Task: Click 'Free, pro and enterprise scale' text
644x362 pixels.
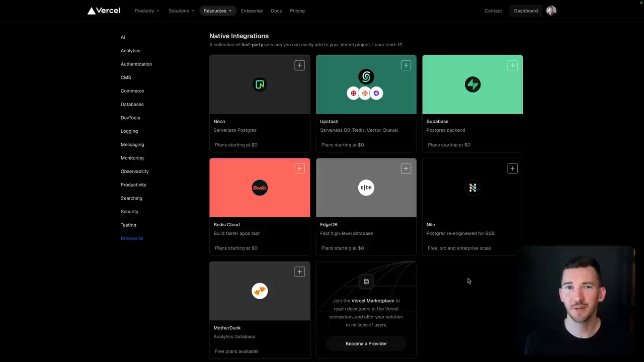Action: tap(459, 248)
